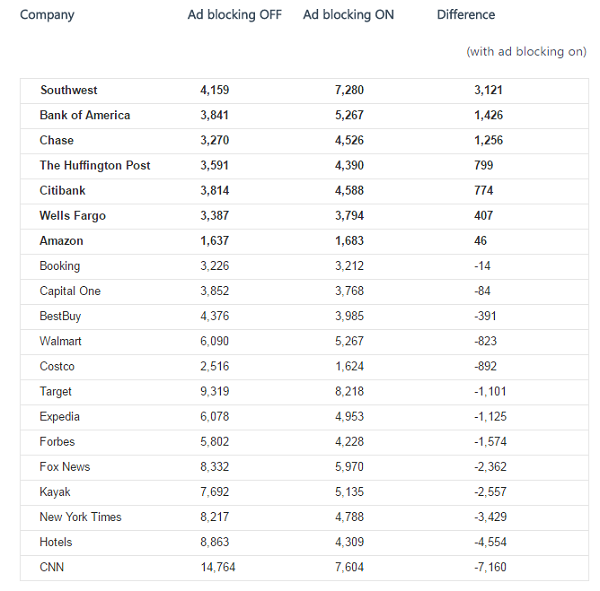Click the Wells Fargo company cell
600x591 pixels.
pyautogui.click(x=73, y=216)
